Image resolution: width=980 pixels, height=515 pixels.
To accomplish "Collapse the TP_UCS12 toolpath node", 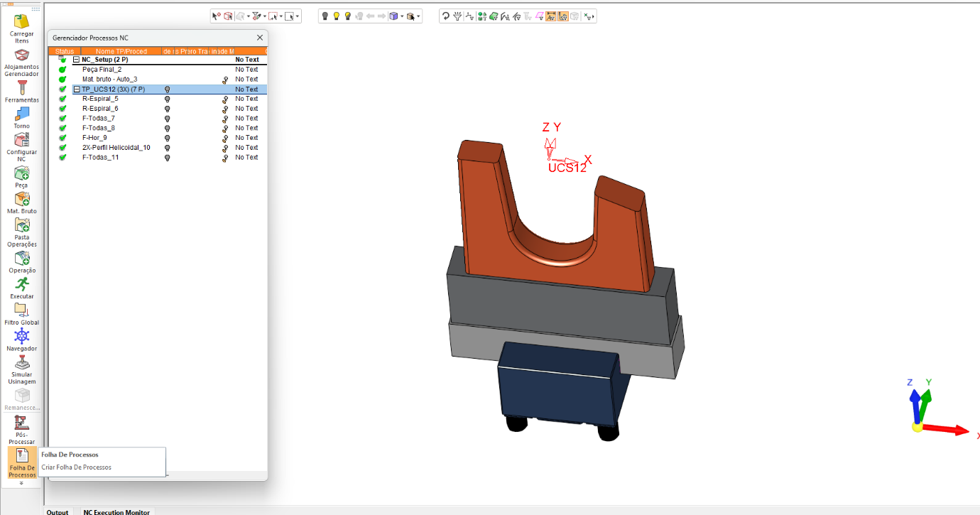I will pyautogui.click(x=77, y=90).
